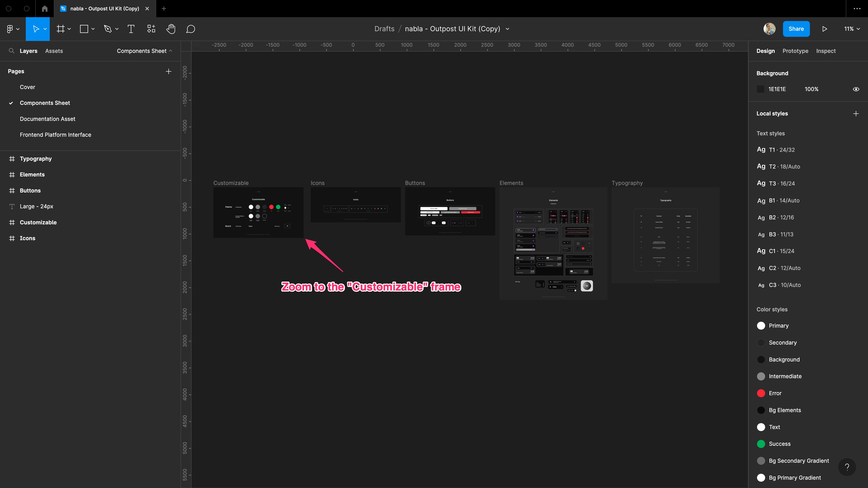The height and width of the screenshot is (488, 868).
Task: Switch to the Assets tab
Action: [54, 51]
